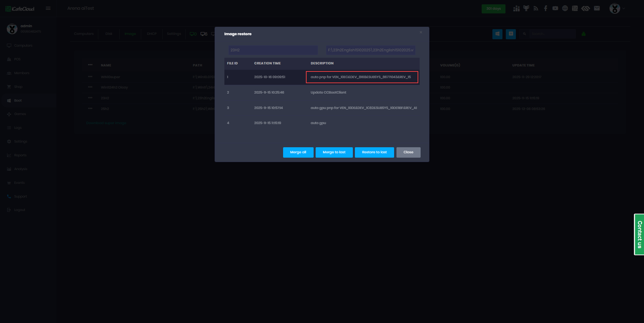Toggle the Windows view filter button
Screen dimensions: 644x323
point(497,34)
